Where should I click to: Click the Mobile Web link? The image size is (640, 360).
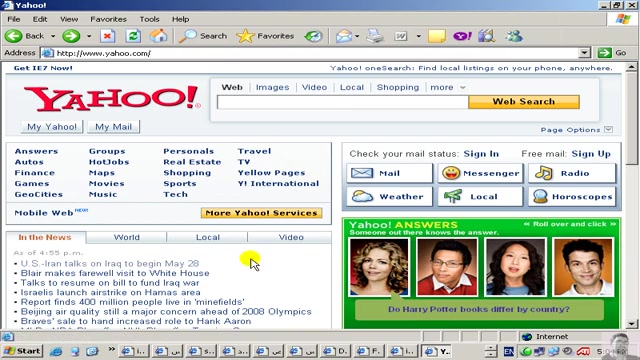(x=44, y=213)
